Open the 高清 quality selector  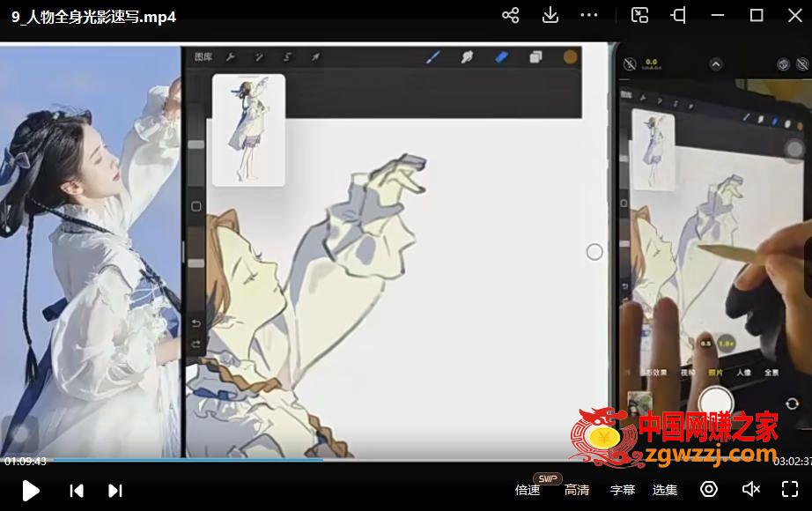click(x=577, y=490)
